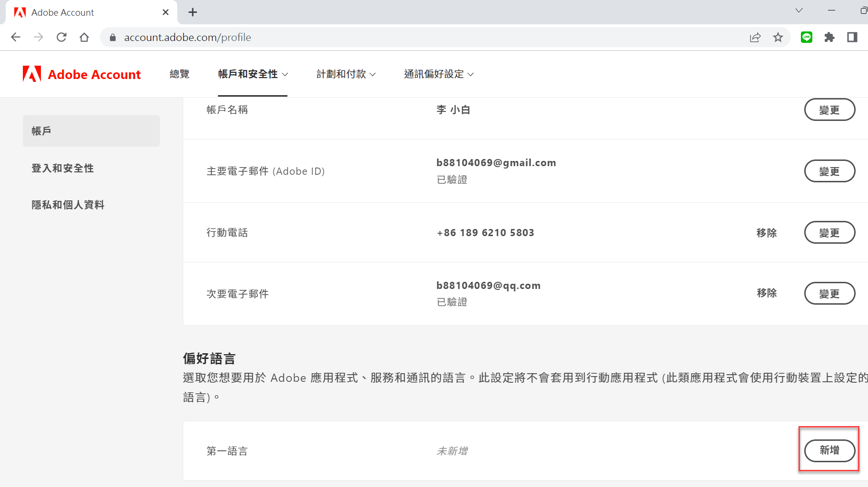
Task: Remove the 次要電子郵件 with 移除
Action: click(x=767, y=293)
